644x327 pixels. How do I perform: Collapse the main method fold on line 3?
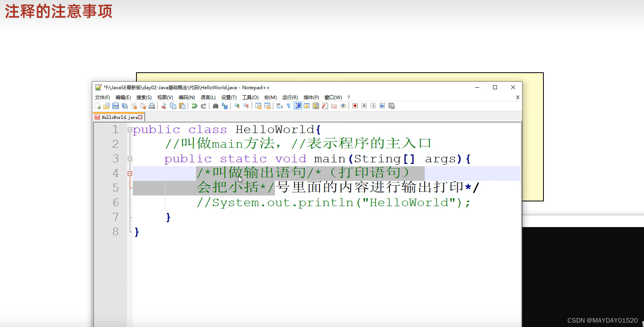pos(130,159)
